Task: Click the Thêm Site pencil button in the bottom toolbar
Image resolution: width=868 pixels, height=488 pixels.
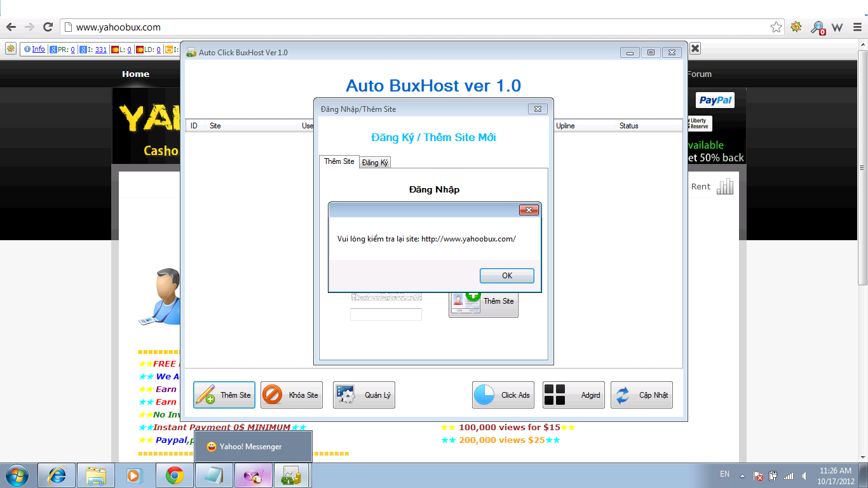Action: pos(224,395)
